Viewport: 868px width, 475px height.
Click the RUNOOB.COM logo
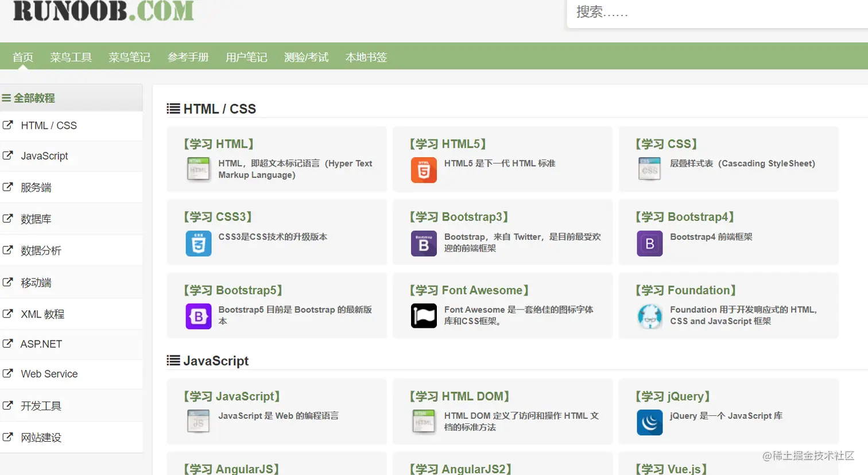(x=103, y=10)
